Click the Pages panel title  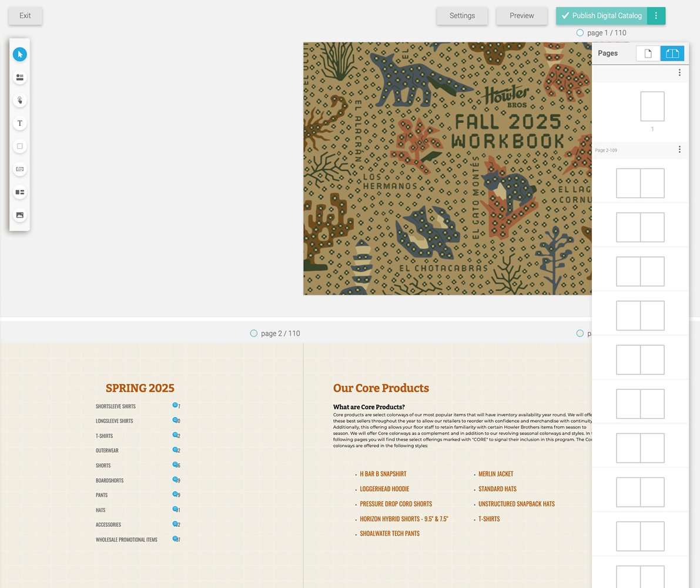pyautogui.click(x=608, y=53)
